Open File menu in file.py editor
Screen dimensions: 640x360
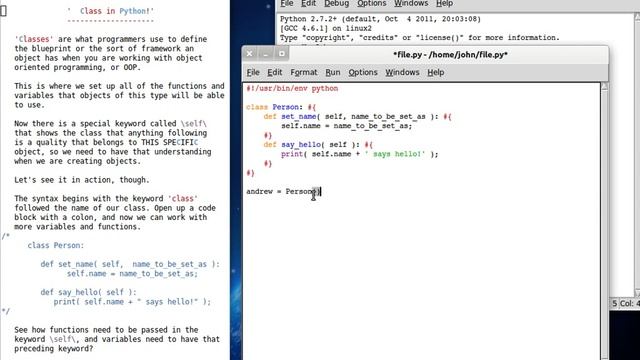click(x=253, y=72)
